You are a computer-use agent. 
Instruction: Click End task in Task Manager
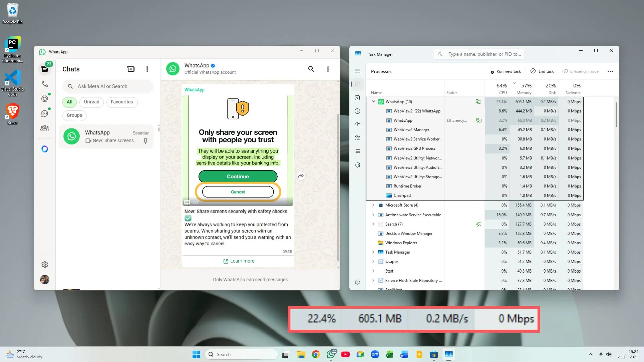[x=542, y=71]
